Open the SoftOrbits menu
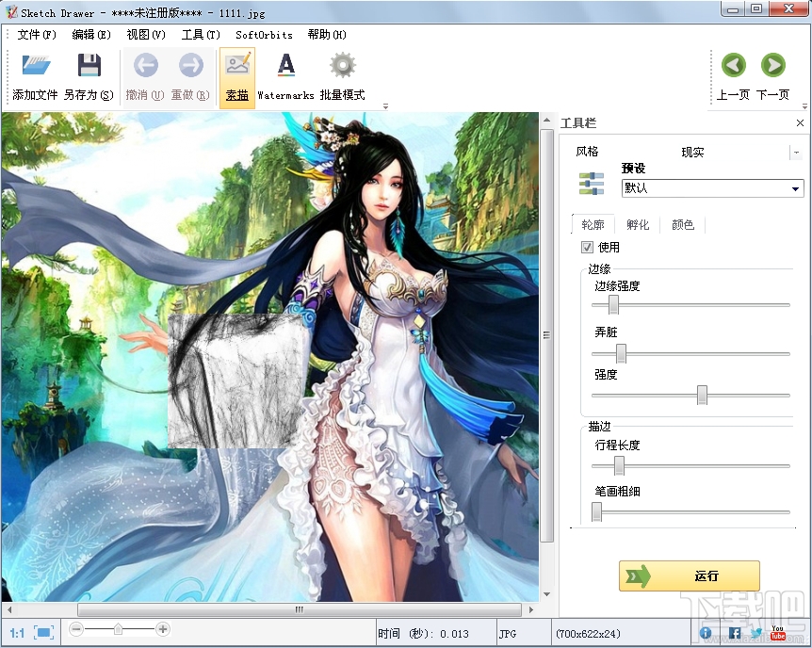The image size is (812, 648). (264, 35)
